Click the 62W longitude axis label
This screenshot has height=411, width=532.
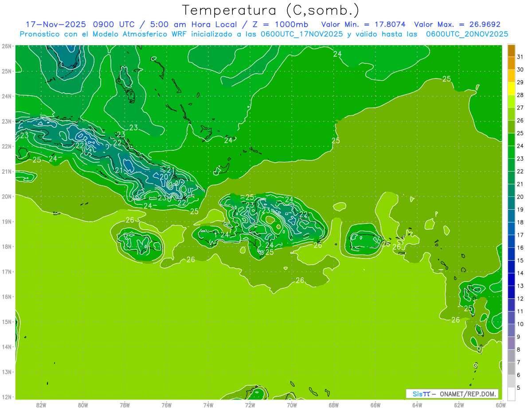pos(459,405)
